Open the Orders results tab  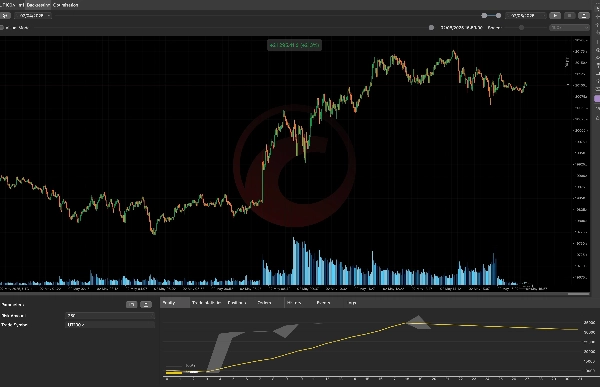tap(264, 303)
